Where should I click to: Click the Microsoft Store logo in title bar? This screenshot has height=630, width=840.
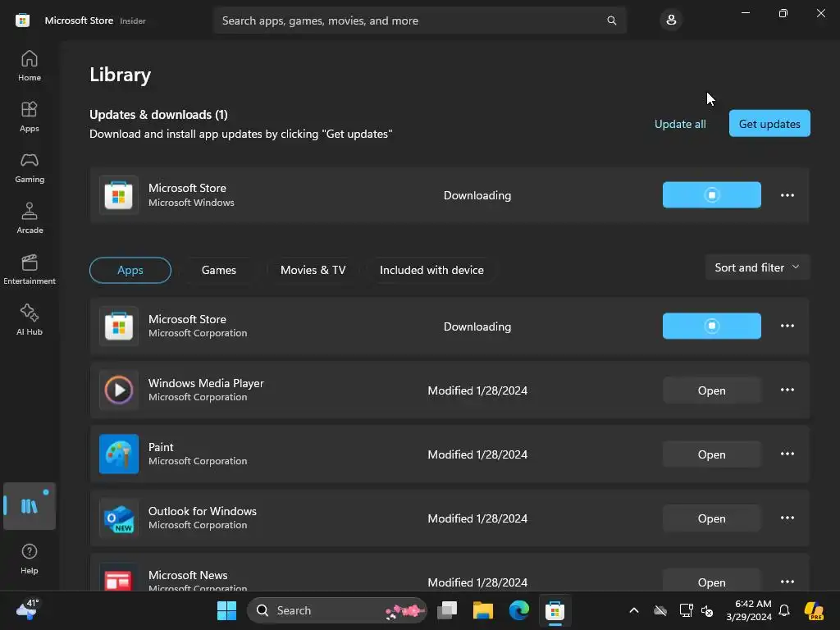click(x=22, y=21)
